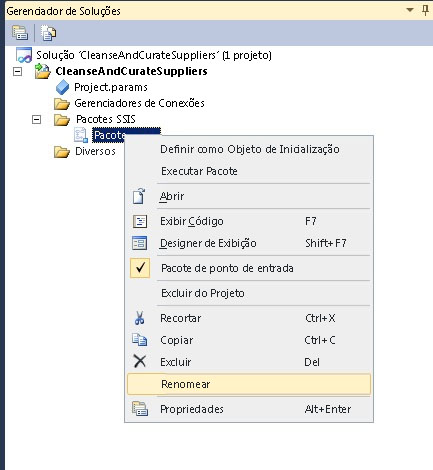Click the CleanseAndCurateSuppliers project icon
The width and height of the screenshot is (433, 470).
pyautogui.click(x=43, y=71)
